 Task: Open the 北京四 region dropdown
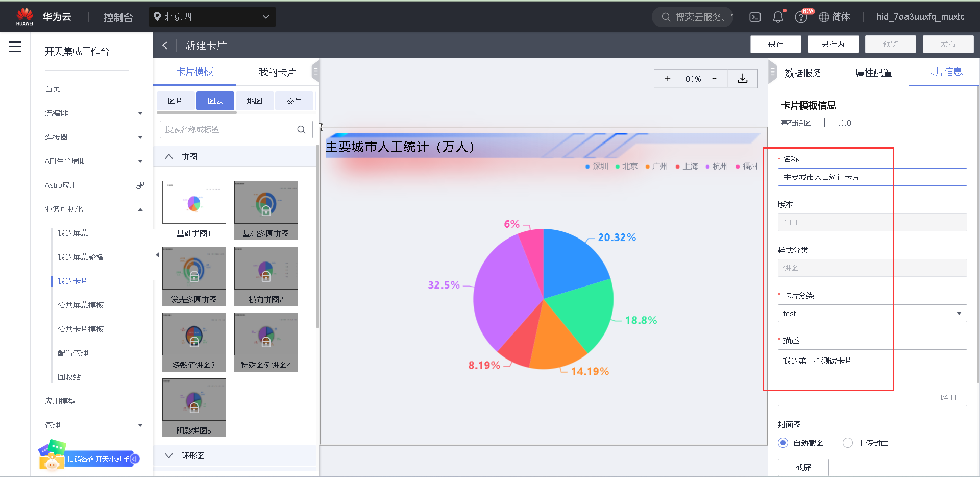[212, 17]
